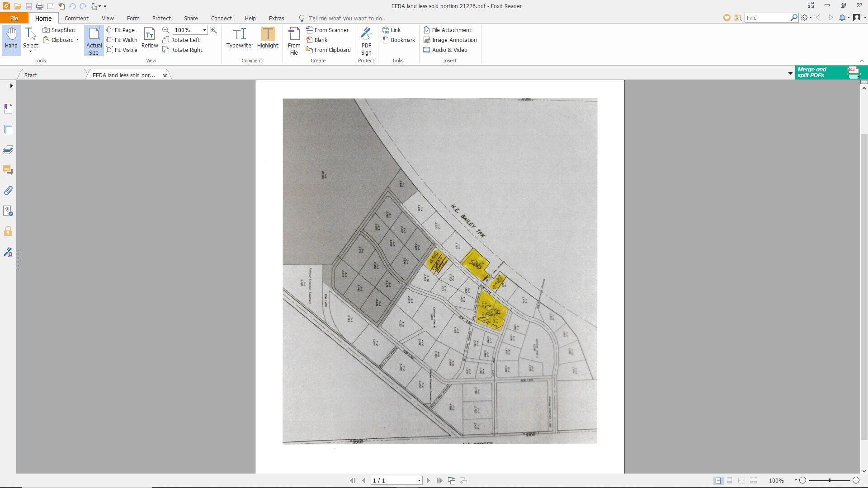Open the Protect ribbon tab
Viewport: 868px width, 488px height.
(x=161, y=18)
